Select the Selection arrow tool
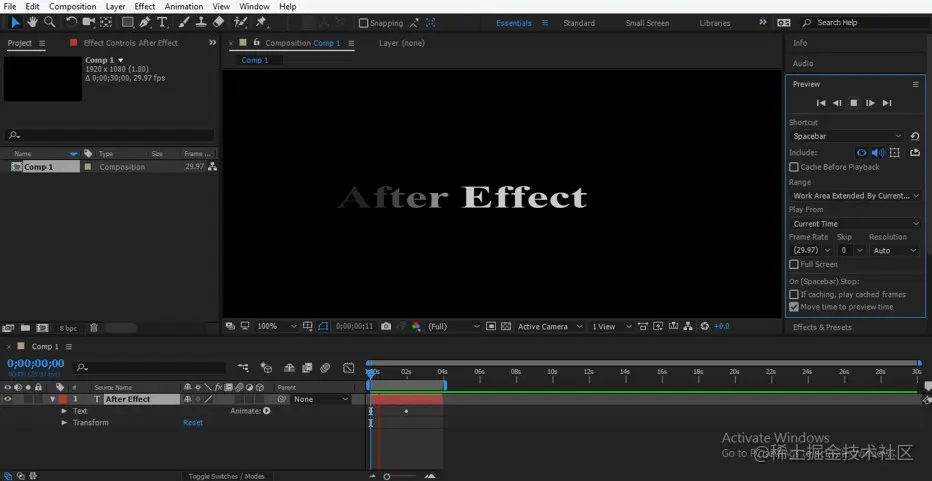 click(15, 23)
